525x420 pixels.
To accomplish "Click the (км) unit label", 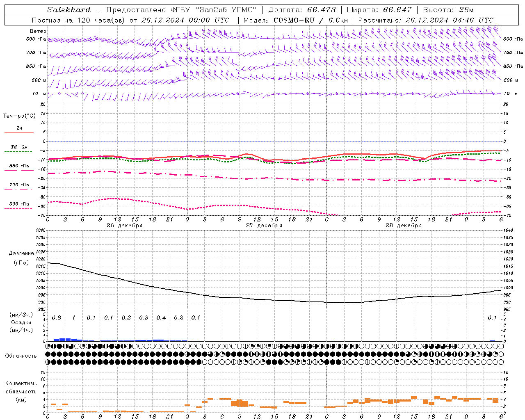I will coord(21,399).
